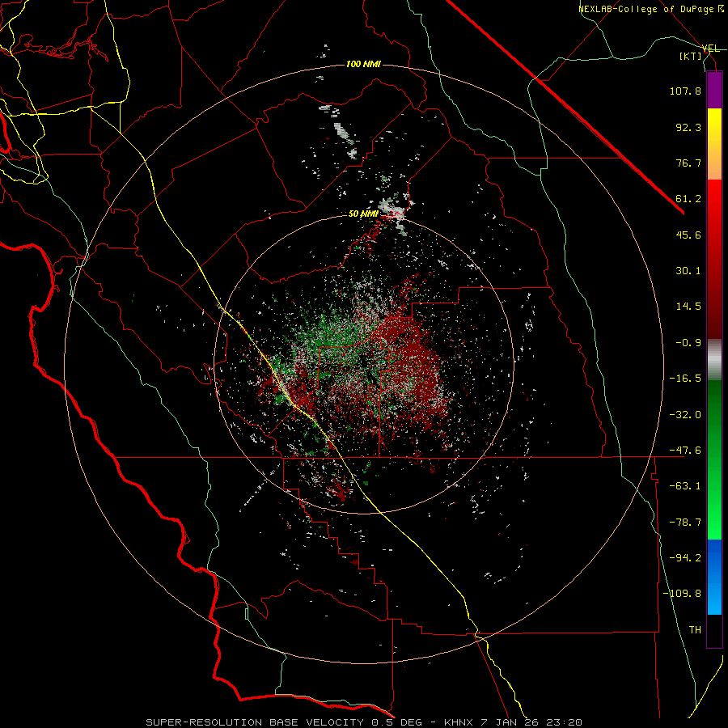Click the 100 NMI range ring label
The height and width of the screenshot is (728, 728).
point(363,64)
